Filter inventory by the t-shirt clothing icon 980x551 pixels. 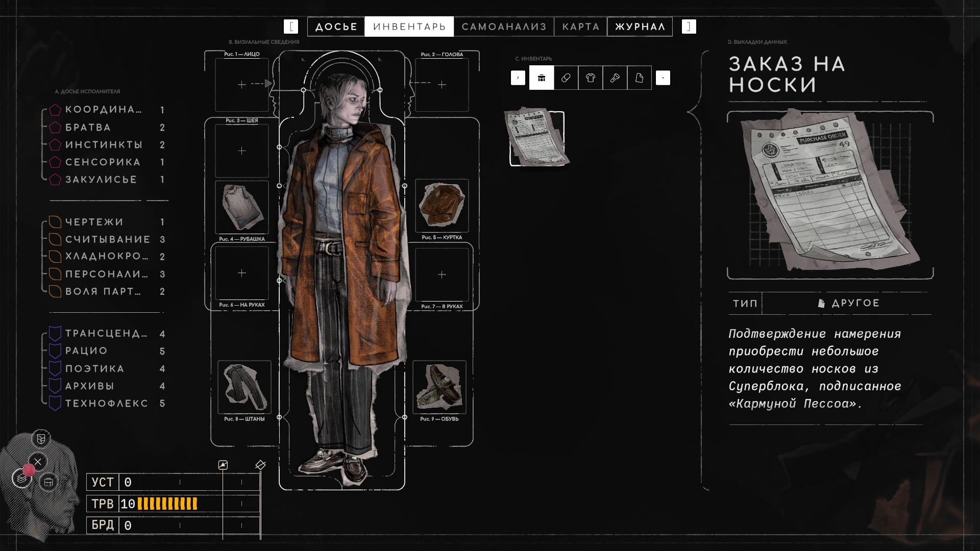tap(591, 78)
